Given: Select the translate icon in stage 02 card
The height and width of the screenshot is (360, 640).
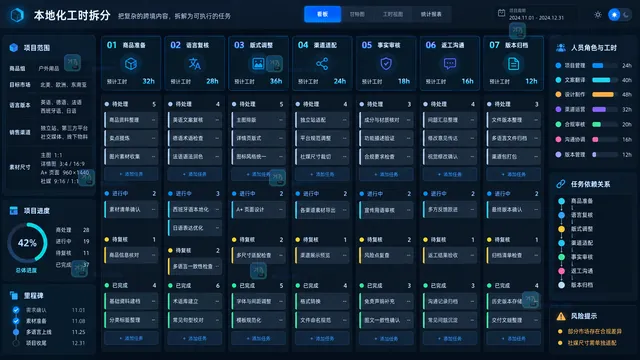Looking at the screenshot, I should tap(194, 64).
